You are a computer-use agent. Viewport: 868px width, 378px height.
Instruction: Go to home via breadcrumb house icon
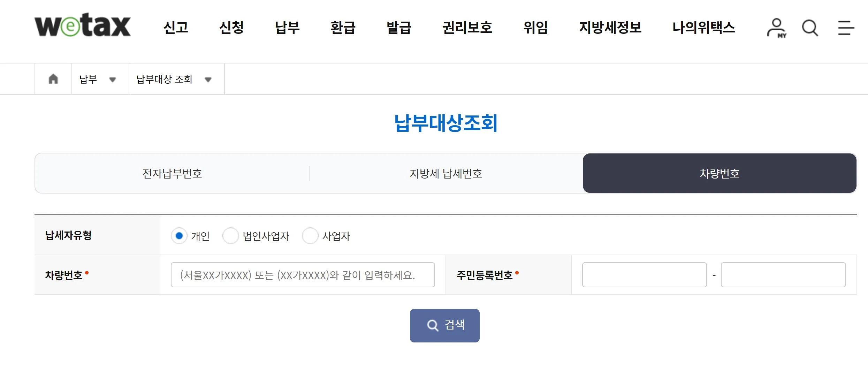click(x=53, y=79)
